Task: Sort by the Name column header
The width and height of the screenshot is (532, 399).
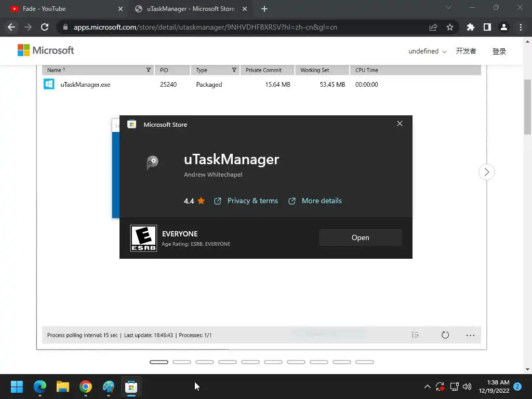Action: [x=98, y=70]
